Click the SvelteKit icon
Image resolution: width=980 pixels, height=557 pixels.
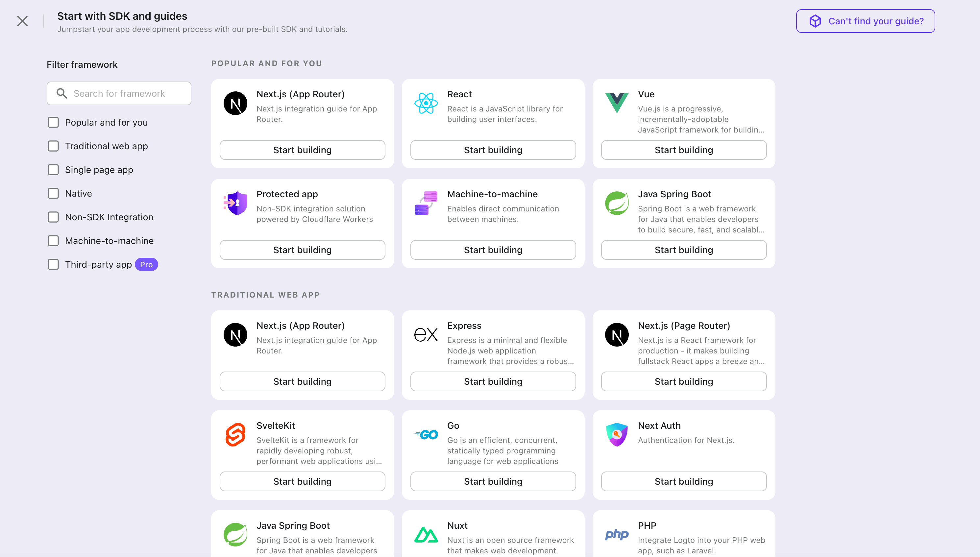coord(236,434)
